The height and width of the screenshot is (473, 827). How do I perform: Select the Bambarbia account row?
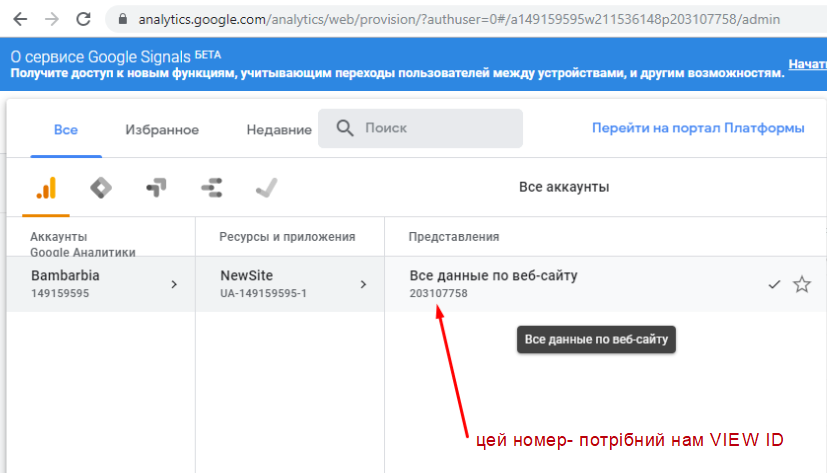coord(101,284)
